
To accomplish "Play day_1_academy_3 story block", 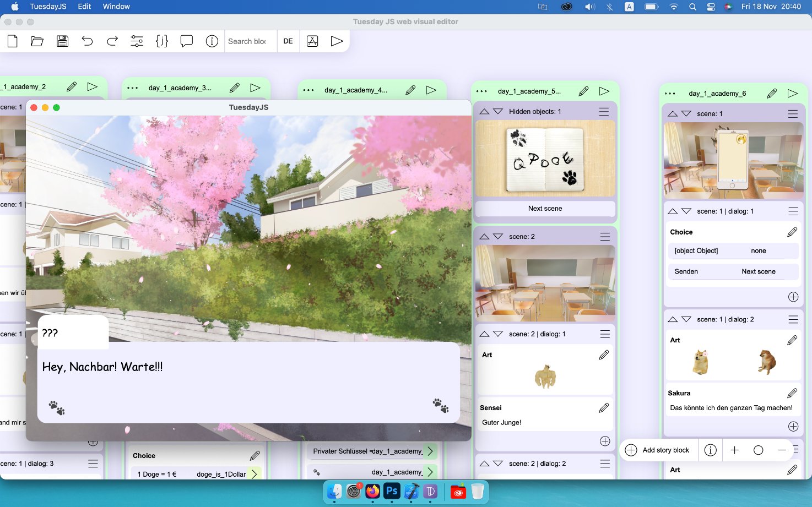I will point(255,88).
